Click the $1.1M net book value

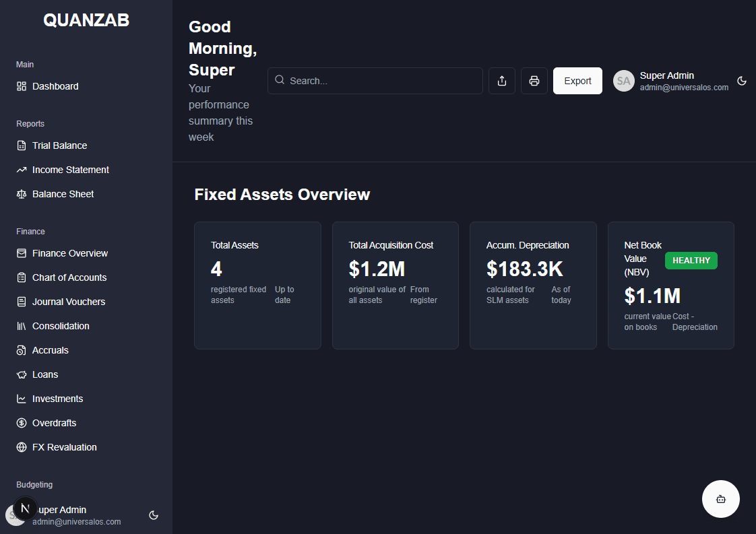[x=652, y=296]
